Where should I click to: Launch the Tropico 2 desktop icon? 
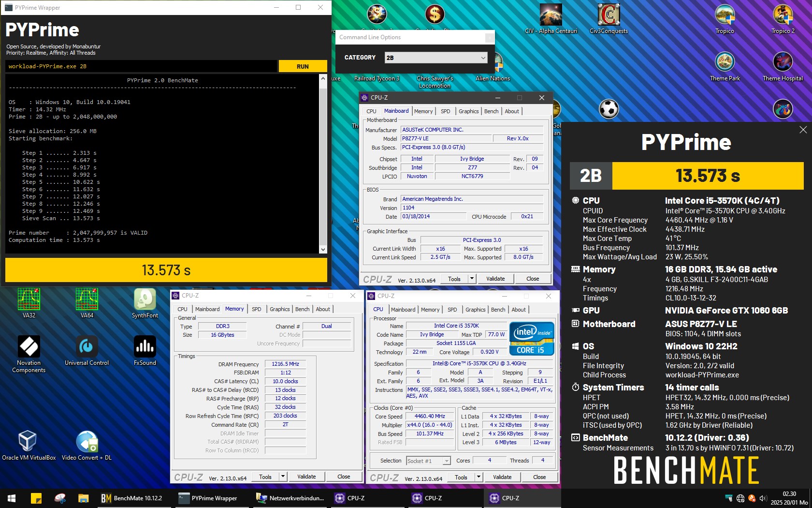(783, 18)
